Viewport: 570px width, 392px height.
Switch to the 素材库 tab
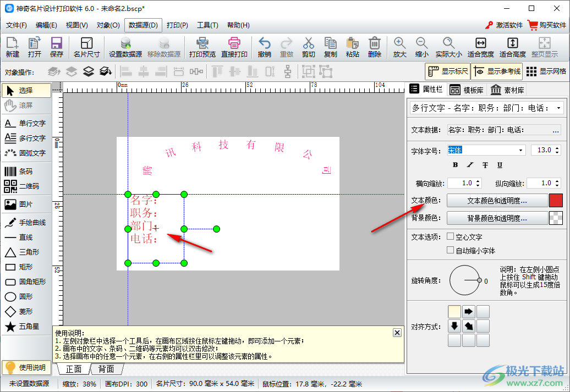click(x=507, y=90)
